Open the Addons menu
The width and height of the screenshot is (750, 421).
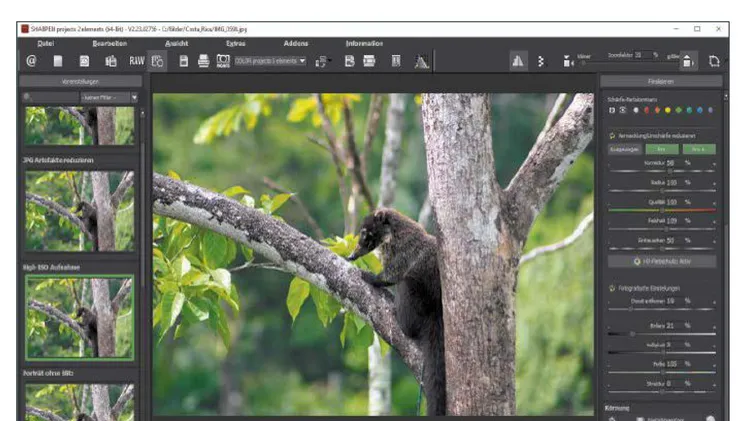coord(296,43)
